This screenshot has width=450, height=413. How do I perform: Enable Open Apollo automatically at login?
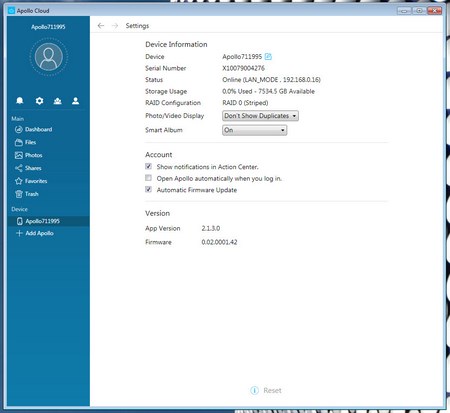click(148, 178)
